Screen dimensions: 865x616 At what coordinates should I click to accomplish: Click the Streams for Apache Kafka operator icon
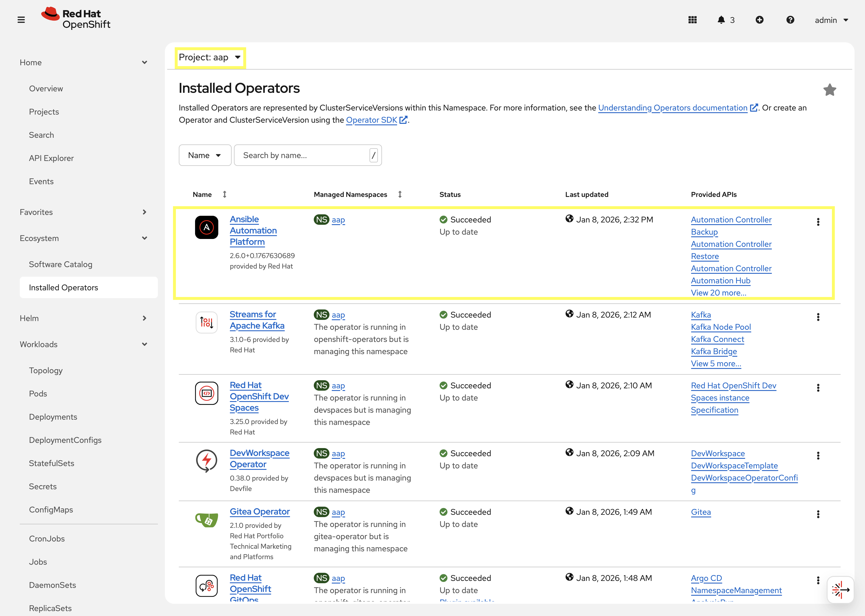coord(206,323)
